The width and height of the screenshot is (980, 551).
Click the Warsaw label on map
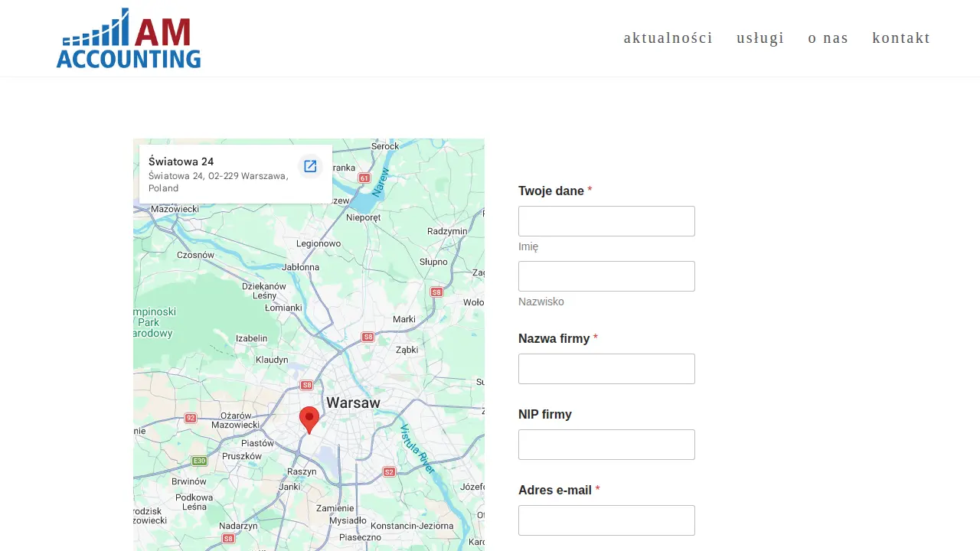pos(353,403)
